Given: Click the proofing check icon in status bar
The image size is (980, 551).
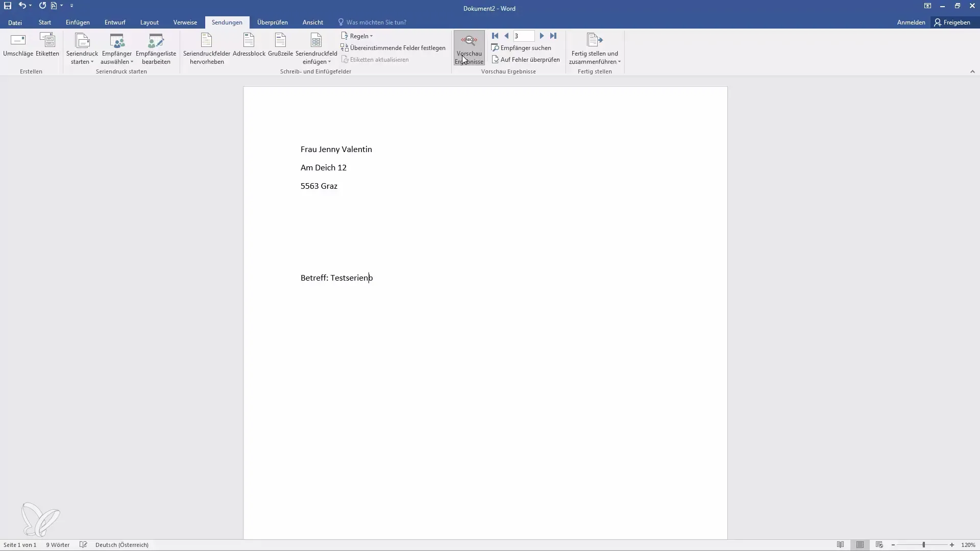Looking at the screenshot, I should point(83,545).
